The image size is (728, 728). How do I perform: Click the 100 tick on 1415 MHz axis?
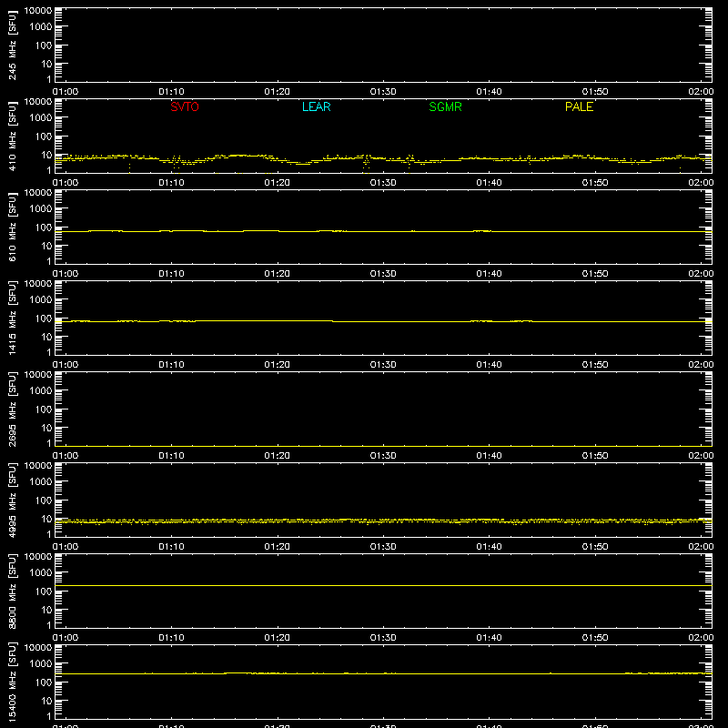point(44,318)
